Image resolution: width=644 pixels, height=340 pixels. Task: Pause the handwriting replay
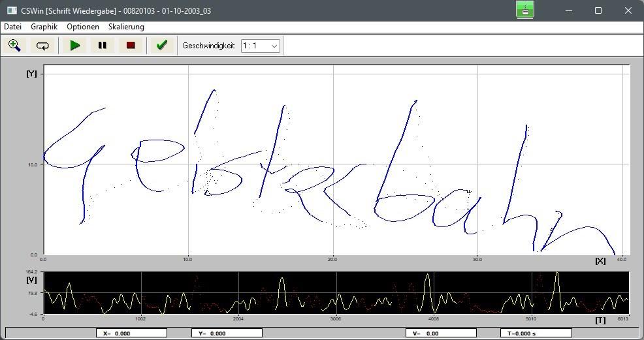pyautogui.click(x=103, y=45)
